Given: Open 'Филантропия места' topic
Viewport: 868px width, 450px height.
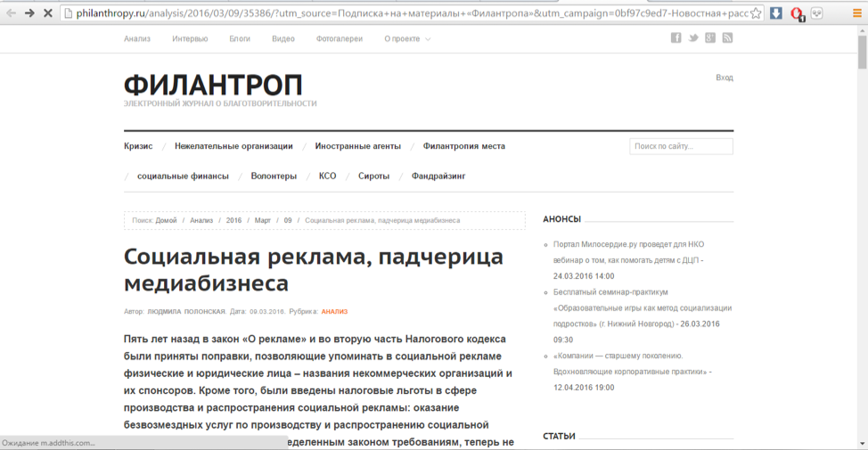Looking at the screenshot, I should [x=464, y=146].
